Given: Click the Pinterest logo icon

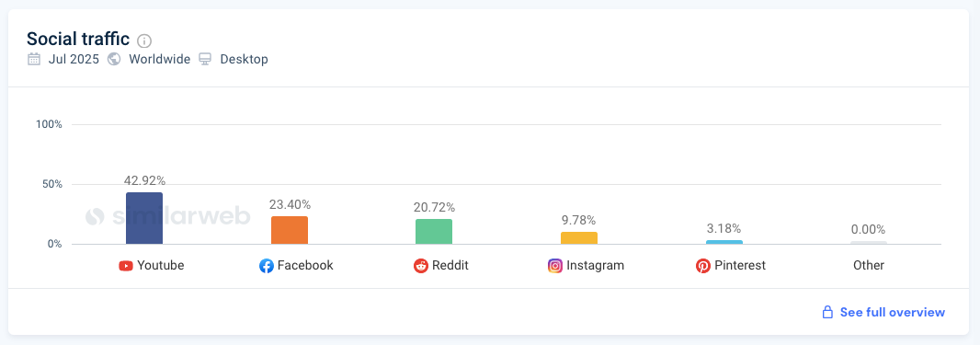Looking at the screenshot, I should tap(703, 266).
